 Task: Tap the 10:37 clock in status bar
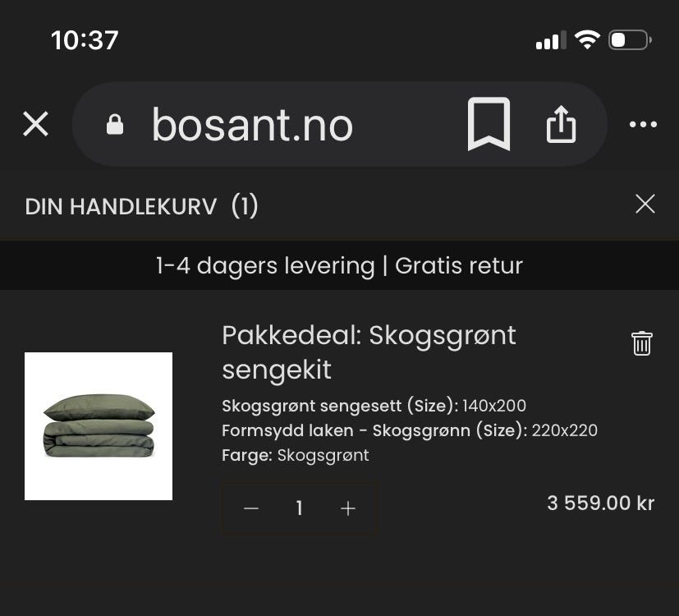click(85, 40)
